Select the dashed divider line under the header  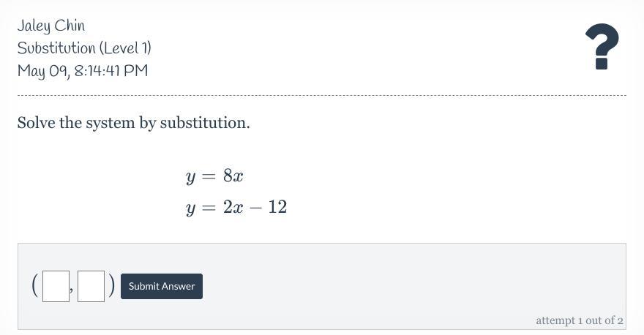coord(321,96)
